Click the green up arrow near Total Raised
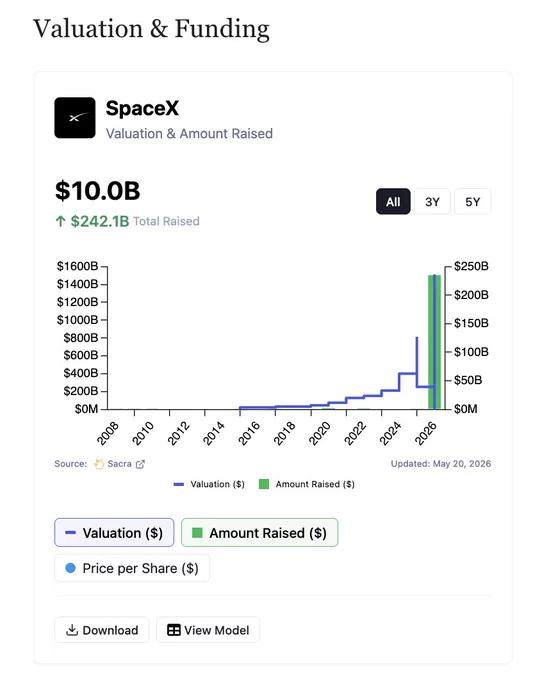Viewport: 533px width, 680px height. point(61,222)
